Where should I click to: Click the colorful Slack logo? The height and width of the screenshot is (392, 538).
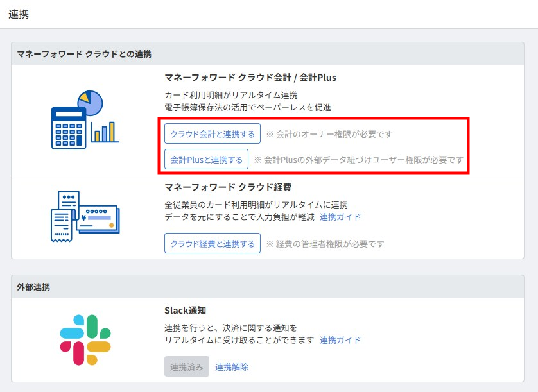click(x=85, y=340)
